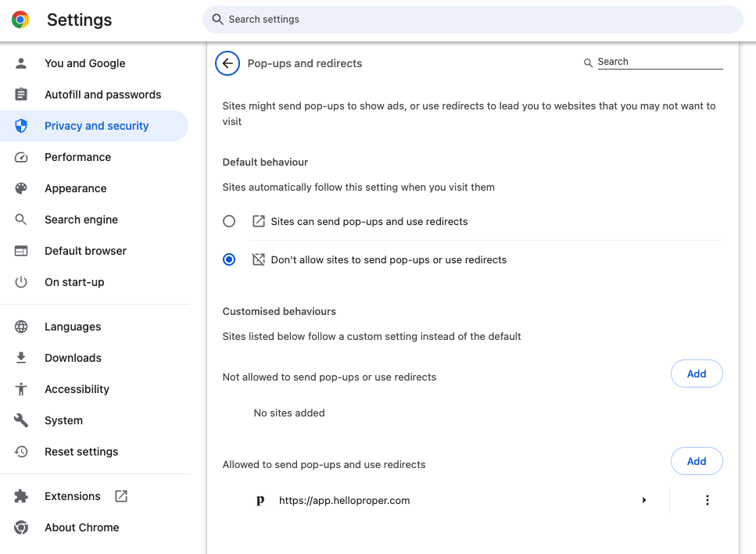Select 'Don't allow sites to send pop-ups' radio
Screen dimensions: 756x554
click(x=229, y=259)
